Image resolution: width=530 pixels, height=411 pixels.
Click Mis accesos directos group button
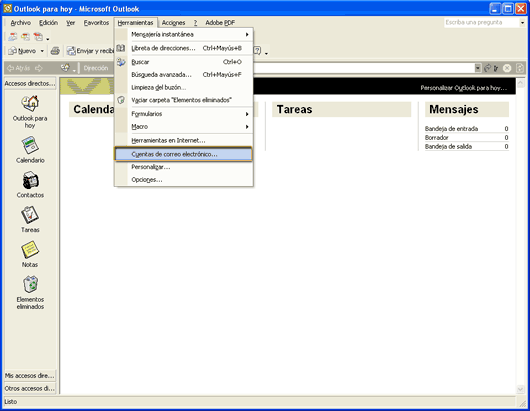tap(30, 376)
